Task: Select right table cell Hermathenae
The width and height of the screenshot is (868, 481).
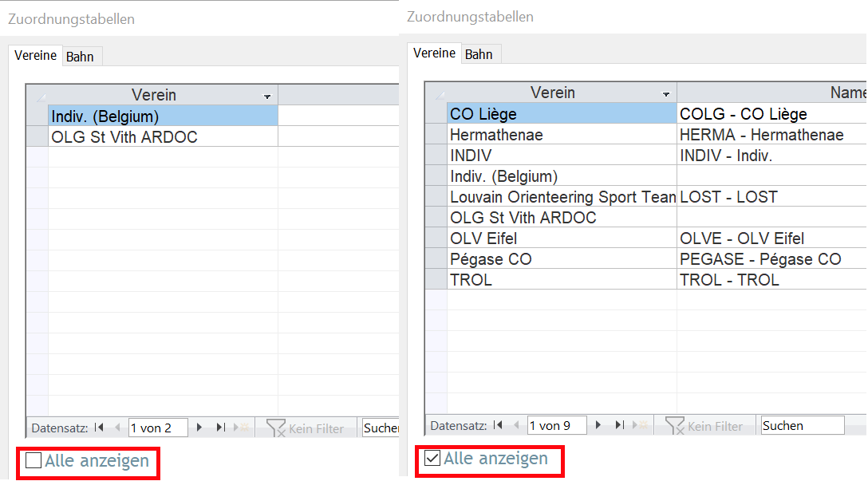Action: tap(562, 135)
